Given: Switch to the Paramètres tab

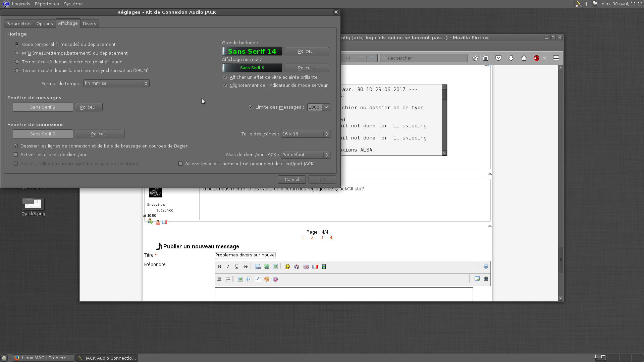Looking at the screenshot, I should pyautogui.click(x=19, y=24).
